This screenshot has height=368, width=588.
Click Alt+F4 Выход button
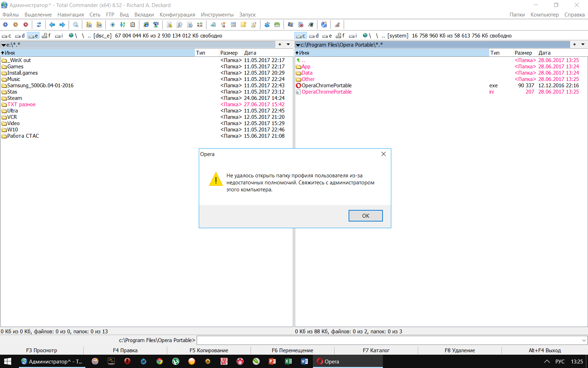pyautogui.click(x=545, y=350)
